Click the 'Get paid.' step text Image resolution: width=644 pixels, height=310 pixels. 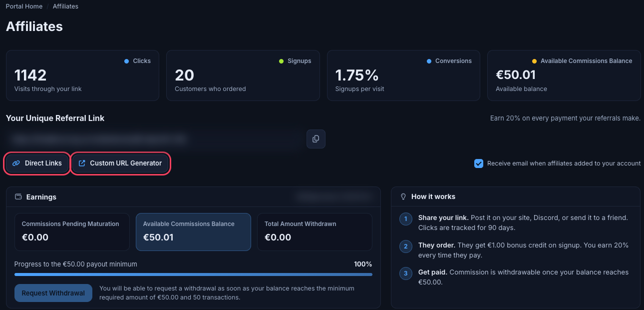coord(433,272)
